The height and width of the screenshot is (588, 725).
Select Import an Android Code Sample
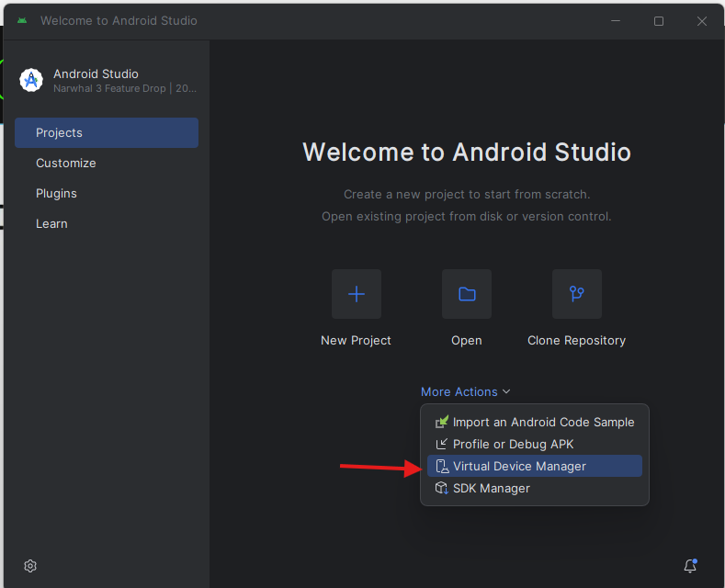[543, 423]
